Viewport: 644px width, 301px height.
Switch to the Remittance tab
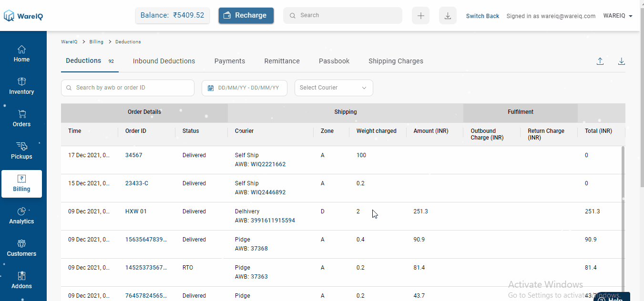[282, 61]
